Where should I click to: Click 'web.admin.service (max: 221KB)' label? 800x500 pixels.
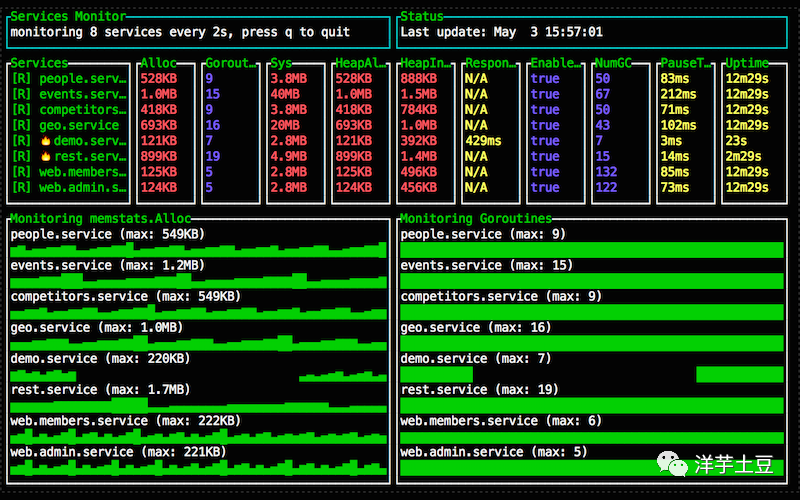coord(118,452)
